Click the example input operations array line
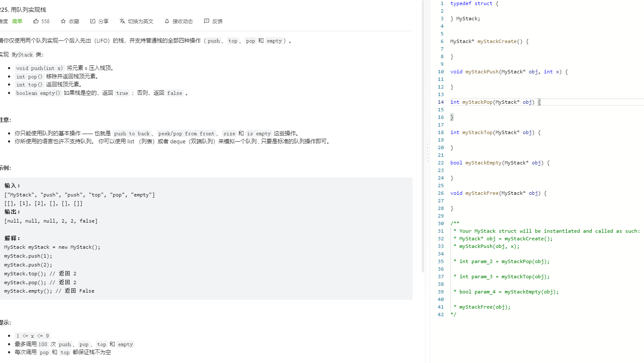This screenshot has height=363, width=644. tap(80, 195)
